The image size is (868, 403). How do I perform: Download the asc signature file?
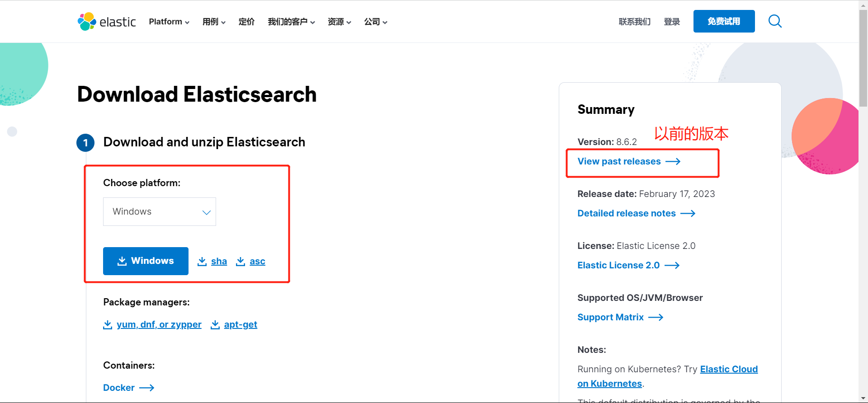pos(251,261)
